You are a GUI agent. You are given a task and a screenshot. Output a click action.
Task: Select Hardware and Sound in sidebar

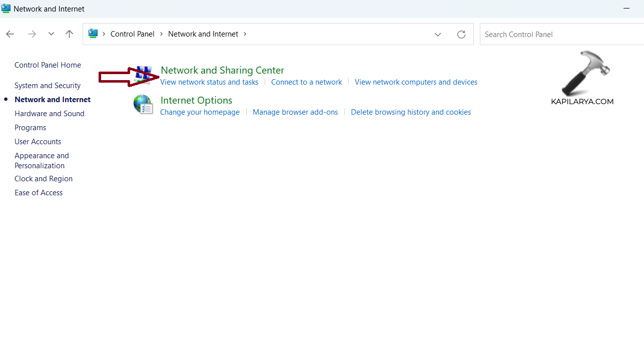[x=50, y=114]
